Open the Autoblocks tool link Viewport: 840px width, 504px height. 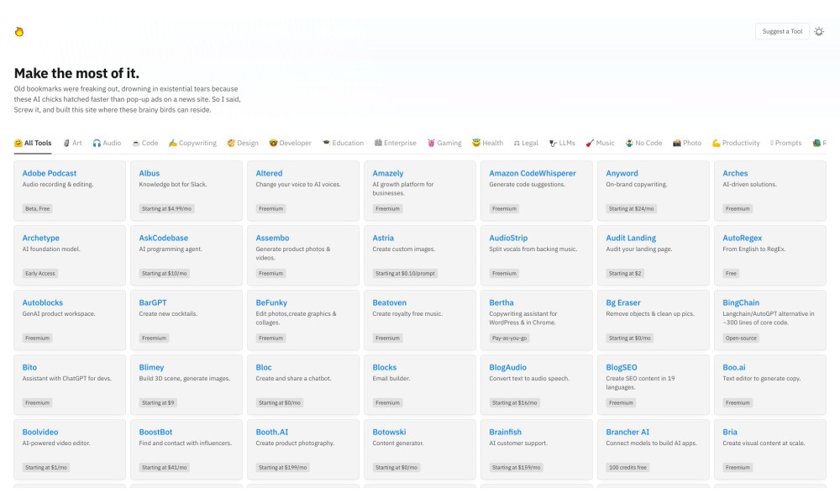click(42, 302)
